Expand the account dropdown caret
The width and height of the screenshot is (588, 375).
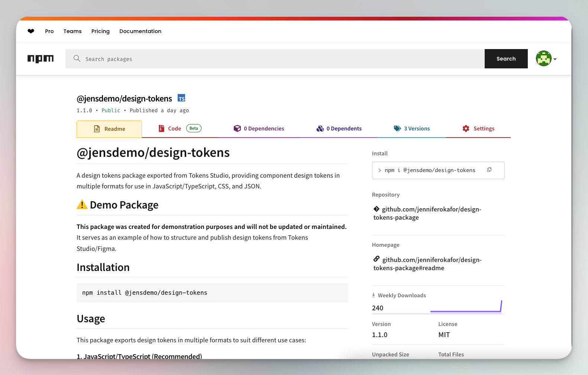click(x=555, y=59)
